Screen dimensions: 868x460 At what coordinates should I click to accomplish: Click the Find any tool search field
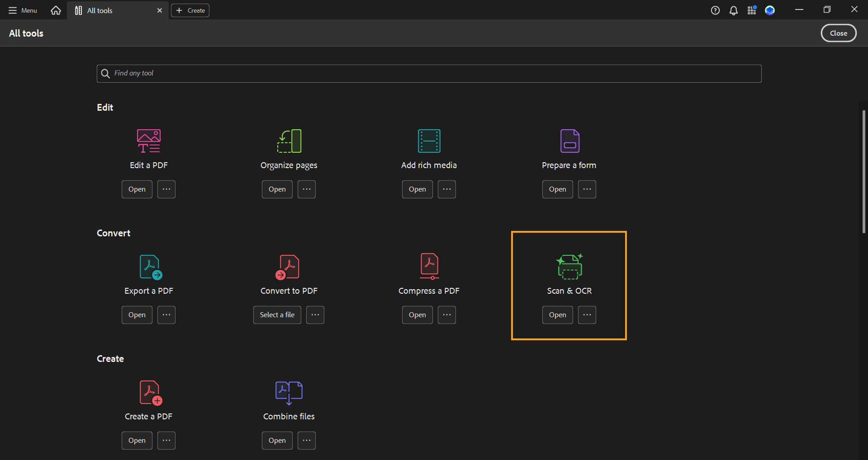coord(429,74)
